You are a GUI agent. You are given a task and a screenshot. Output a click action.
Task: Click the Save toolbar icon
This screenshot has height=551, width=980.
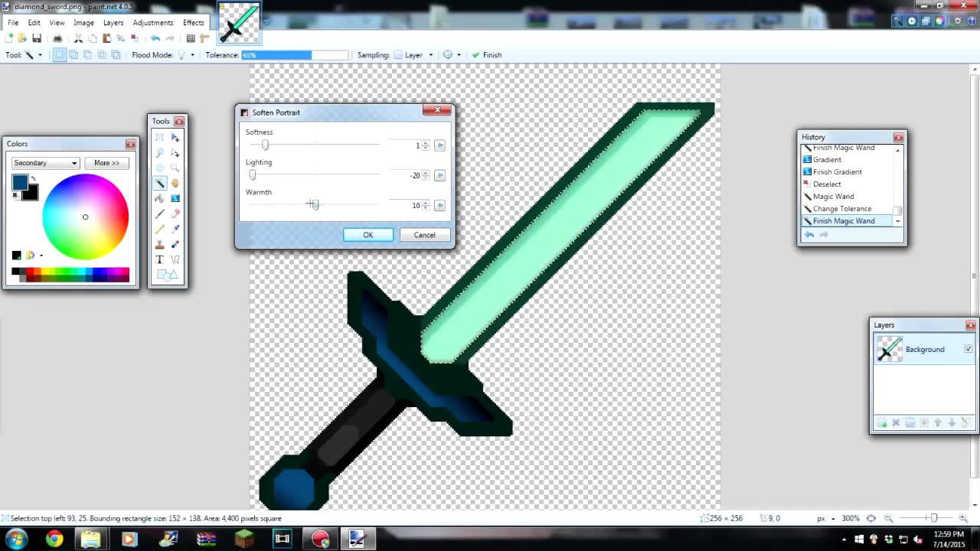pos(37,38)
